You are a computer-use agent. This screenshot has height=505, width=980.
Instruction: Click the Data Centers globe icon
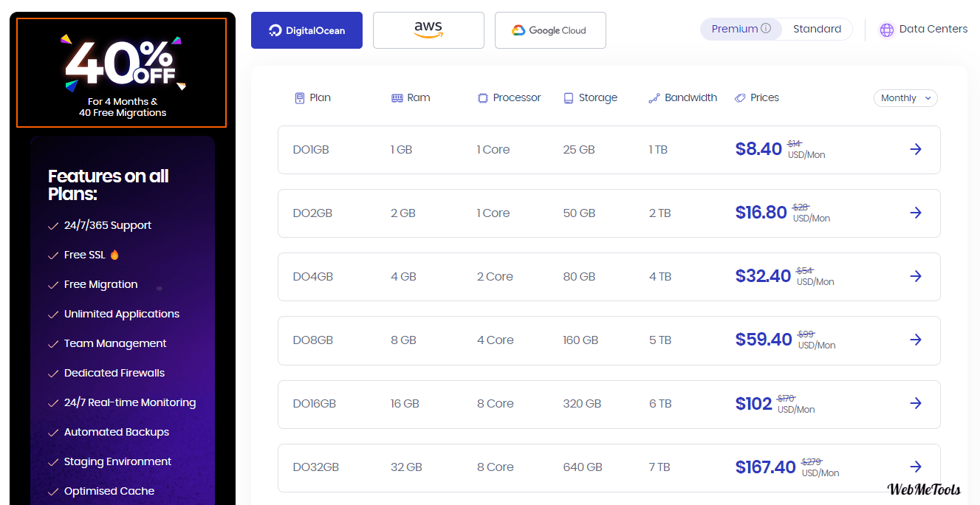886,30
